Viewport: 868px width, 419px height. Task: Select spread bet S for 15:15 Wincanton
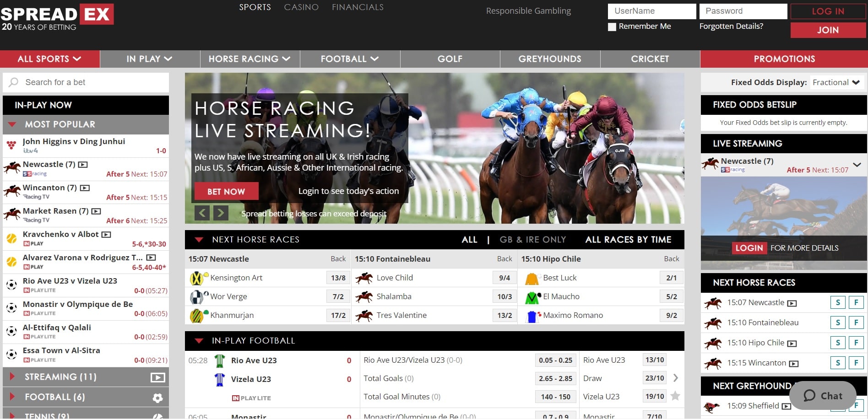click(x=838, y=363)
